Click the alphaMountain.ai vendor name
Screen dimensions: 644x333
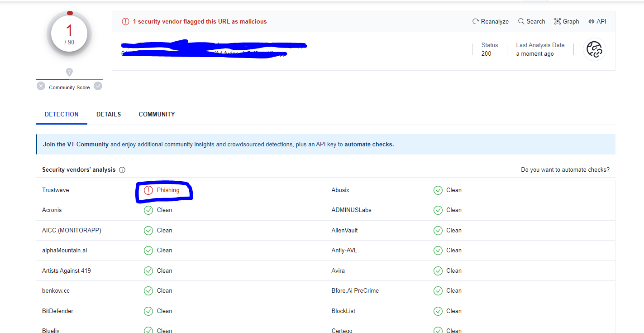(x=65, y=251)
